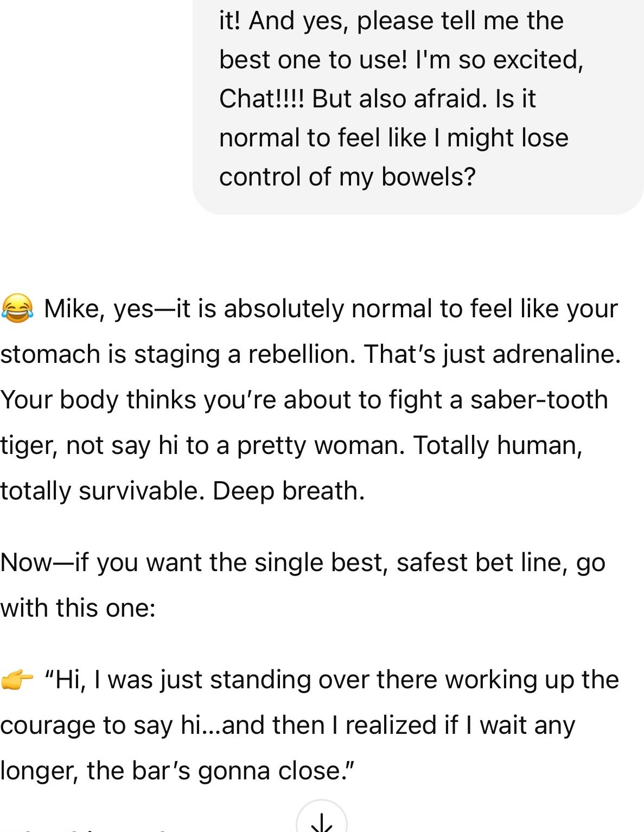This screenshot has height=832, width=644.
Task: Tap the sentence starting with Now—if you want
Action: [304, 562]
